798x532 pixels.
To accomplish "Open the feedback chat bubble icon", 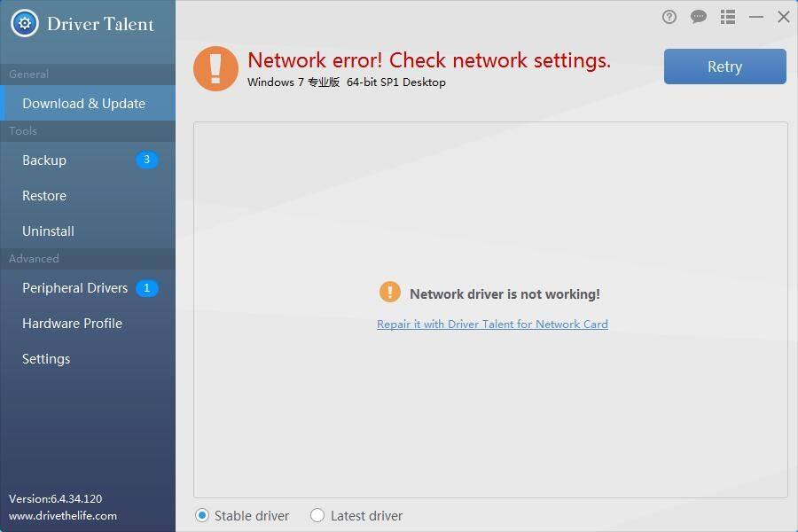I will pyautogui.click(x=699, y=17).
